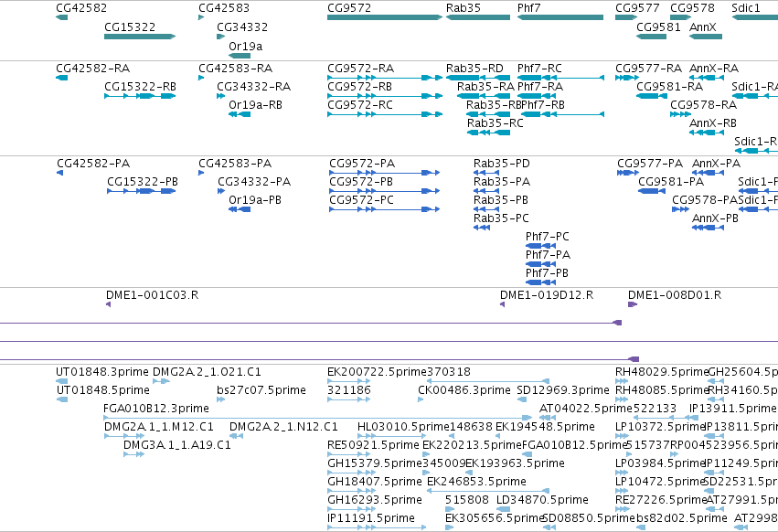Screen dimensions: 778x532
Task: Select the CG42582 gene label
Action: point(81,8)
